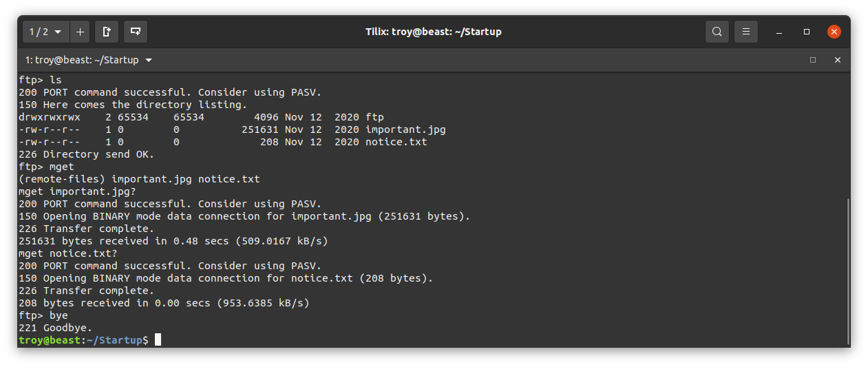This screenshot has height=367, width=868.
Task: Close the Tilix window via orange button
Action: coord(834,32)
